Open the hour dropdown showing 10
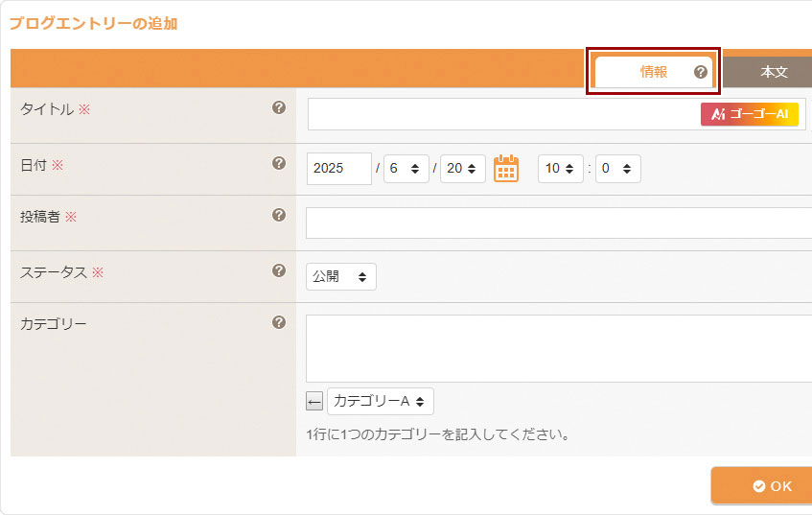Screen dimensions: 812x515 pos(560,169)
